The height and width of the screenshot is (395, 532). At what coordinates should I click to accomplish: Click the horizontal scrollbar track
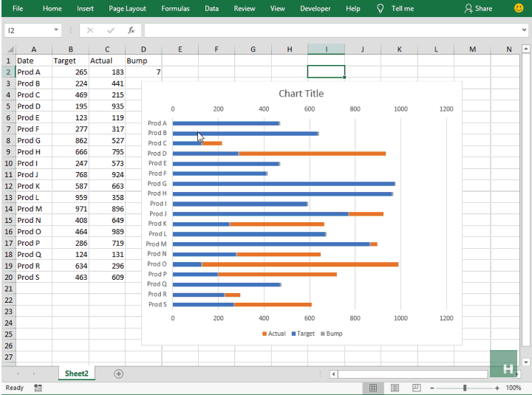(412, 374)
